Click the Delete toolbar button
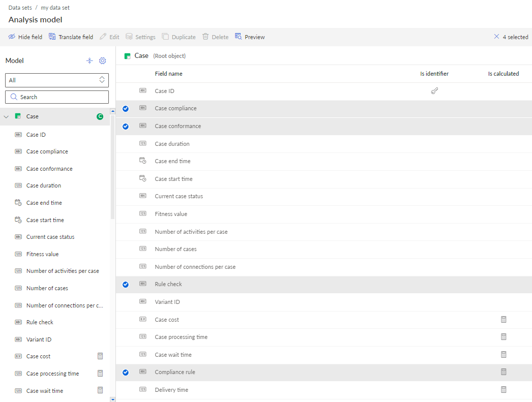The width and height of the screenshot is (532, 402). tap(216, 37)
